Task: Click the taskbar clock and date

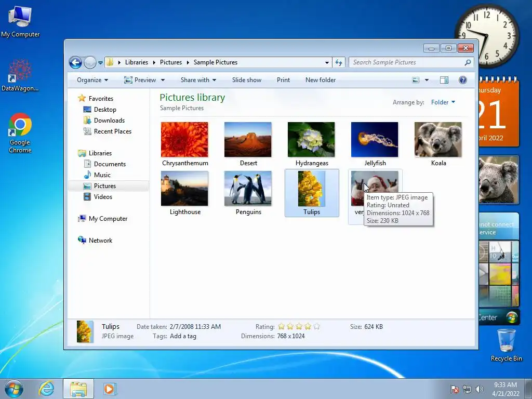Action: (506, 389)
